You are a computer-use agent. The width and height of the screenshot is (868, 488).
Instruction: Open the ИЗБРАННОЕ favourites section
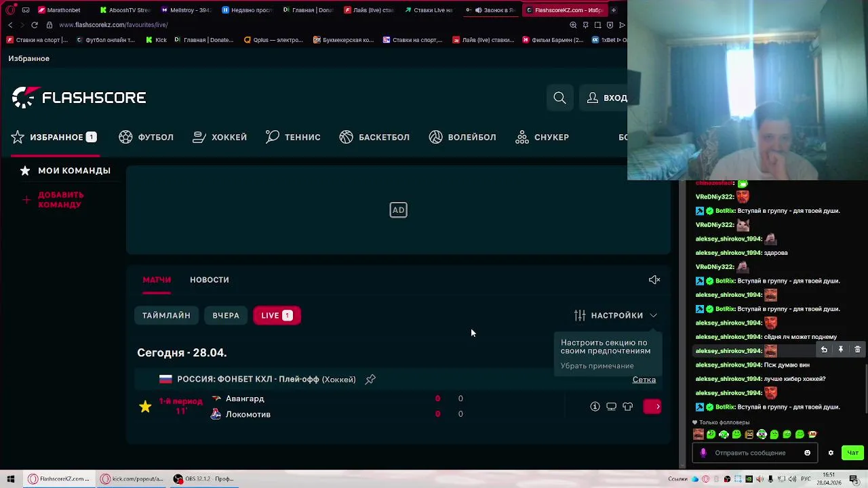coord(54,137)
